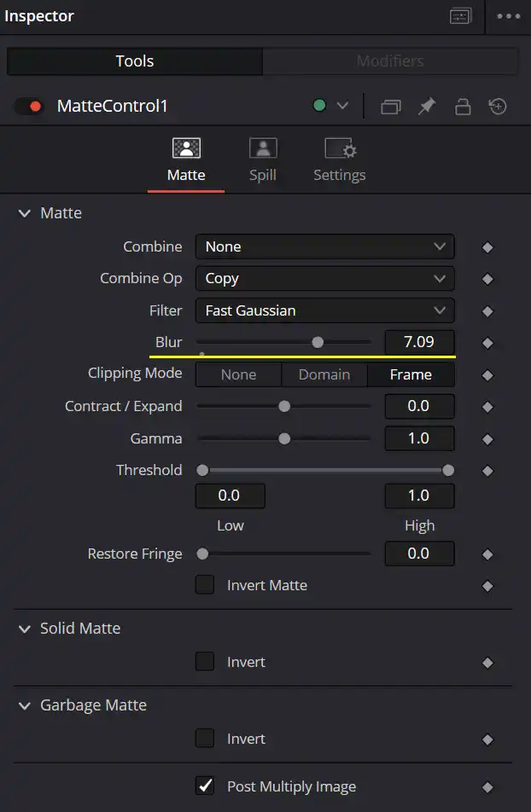The width and height of the screenshot is (531, 812).
Task: Add keyframe for Threshold
Action: pyautogui.click(x=487, y=471)
